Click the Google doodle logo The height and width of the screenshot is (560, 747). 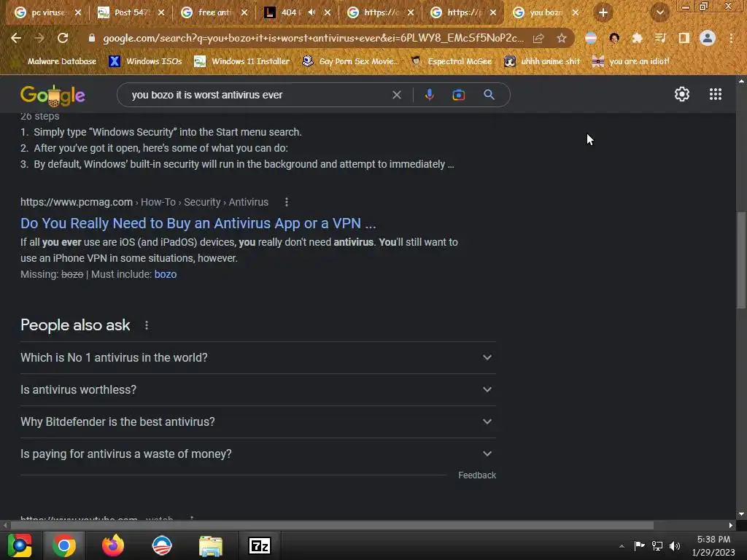point(53,96)
